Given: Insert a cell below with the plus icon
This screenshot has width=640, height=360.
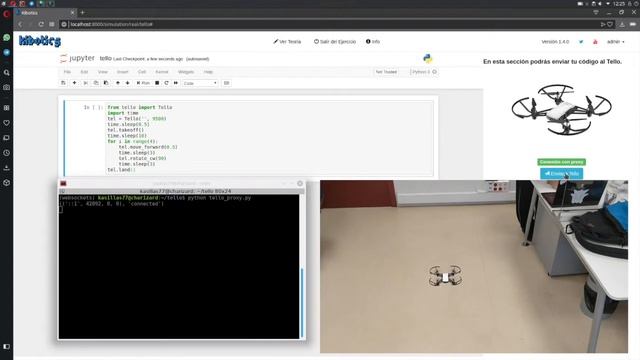Looking at the screenshot, I should [x=74, y=83].
